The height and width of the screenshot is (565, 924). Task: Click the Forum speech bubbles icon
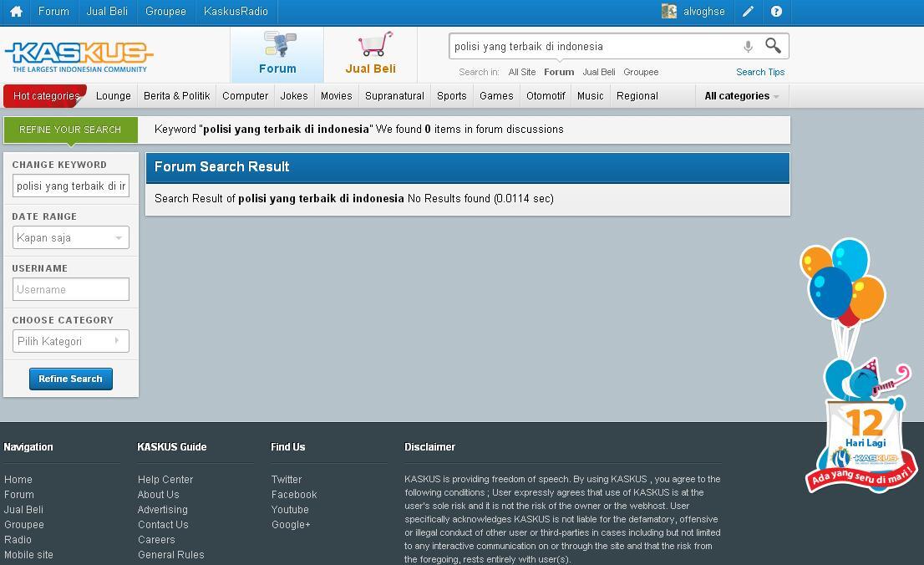click(x=279, y=45)
